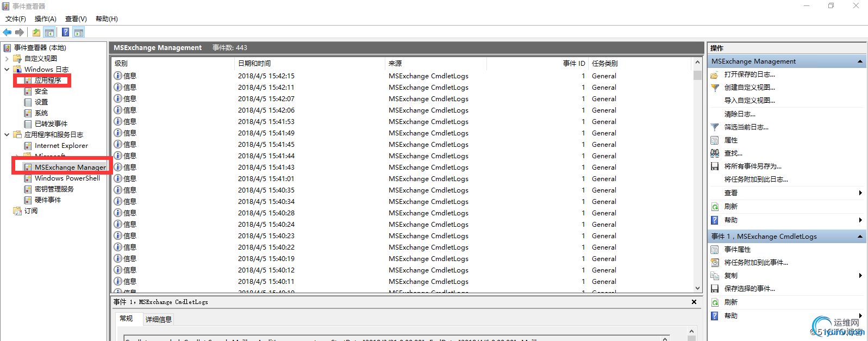
Task: Open the 操作(A) menu
Action: coord(46,19)
